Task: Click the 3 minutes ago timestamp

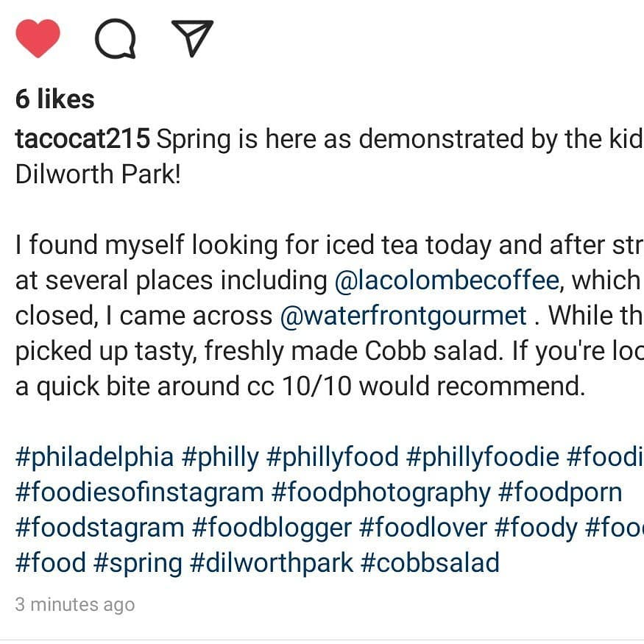Action: tap(75, 604)
